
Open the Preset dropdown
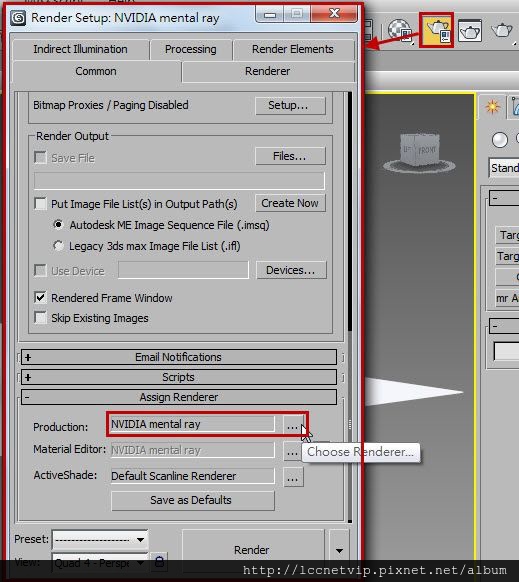[99, 539]
